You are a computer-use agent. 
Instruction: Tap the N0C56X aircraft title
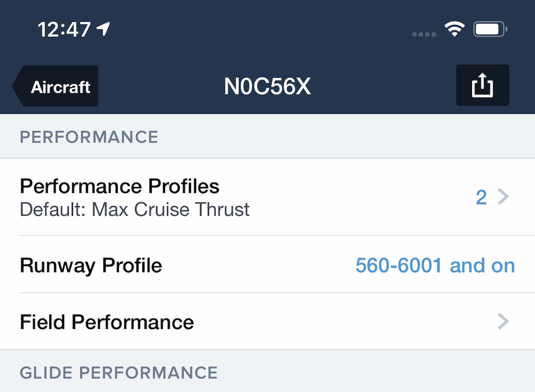267,86
